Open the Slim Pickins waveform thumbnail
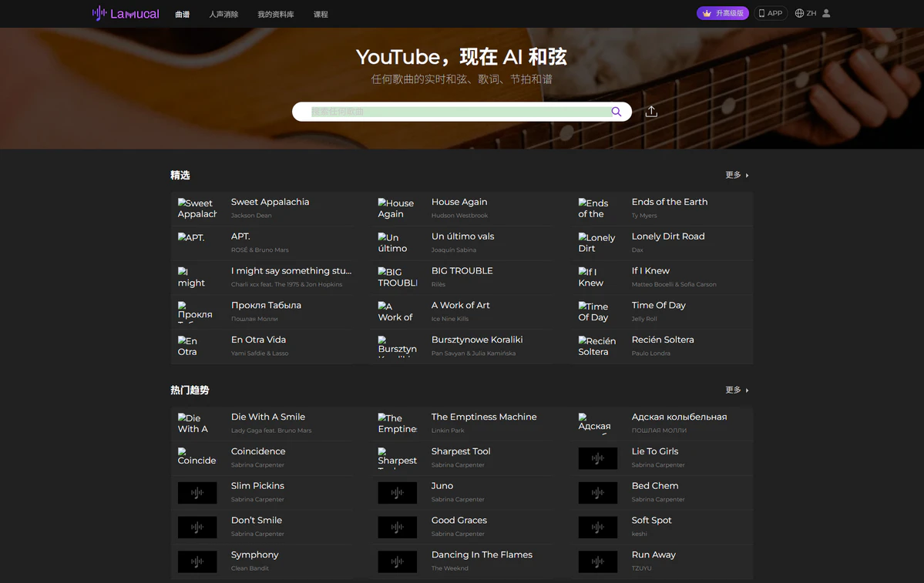The image size is (924, 583). [197, 492]
